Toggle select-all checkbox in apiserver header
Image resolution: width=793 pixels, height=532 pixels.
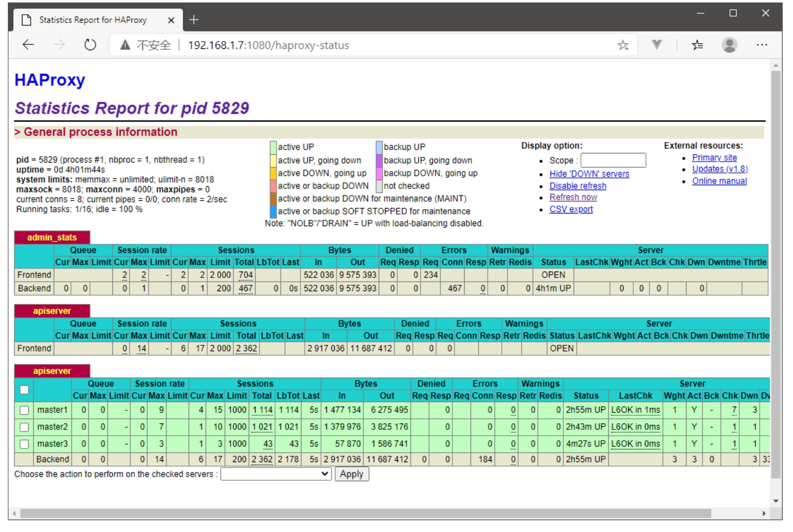24,390
